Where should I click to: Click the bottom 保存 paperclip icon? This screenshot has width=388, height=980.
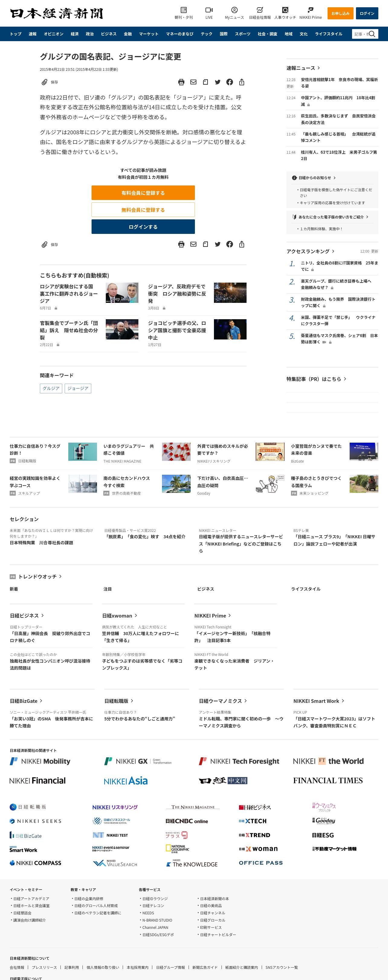(x=44, y=244)
